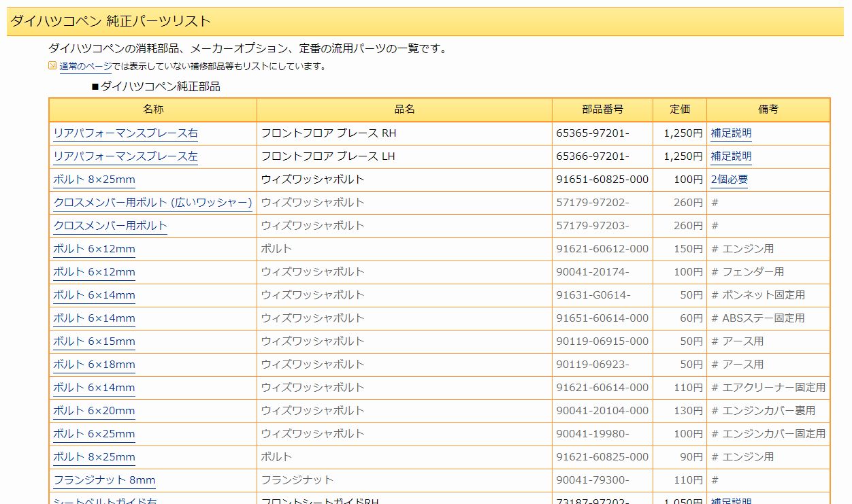
Task: Go to the ボルト 6×20mm link
Action: 94,411
